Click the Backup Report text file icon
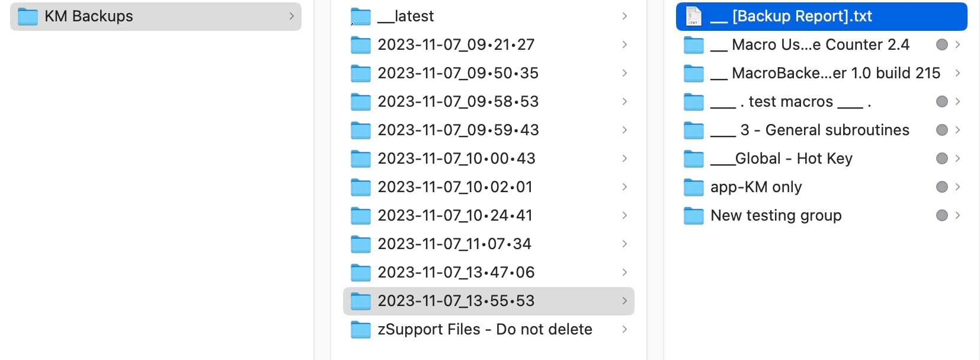 [694, 17]
